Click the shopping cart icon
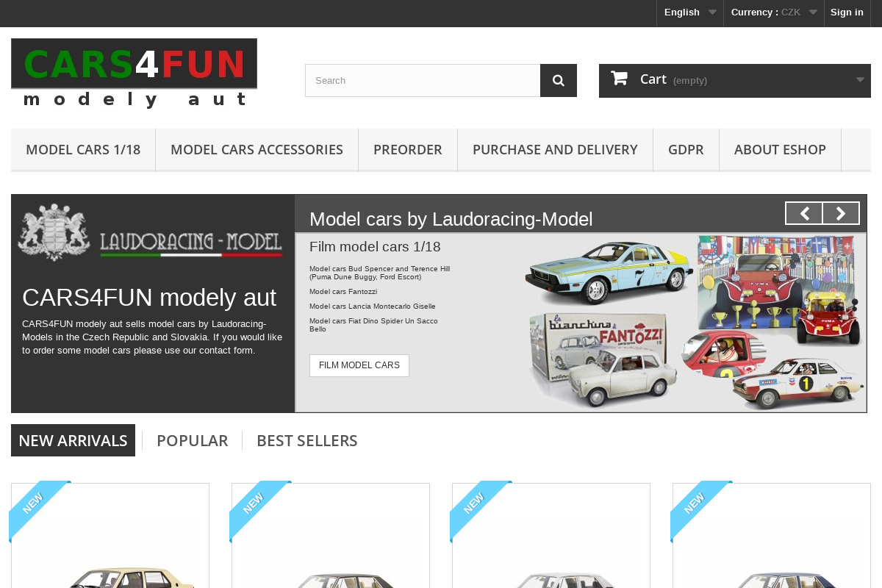The width and height of the screenshot is (882, 588). 619,78
